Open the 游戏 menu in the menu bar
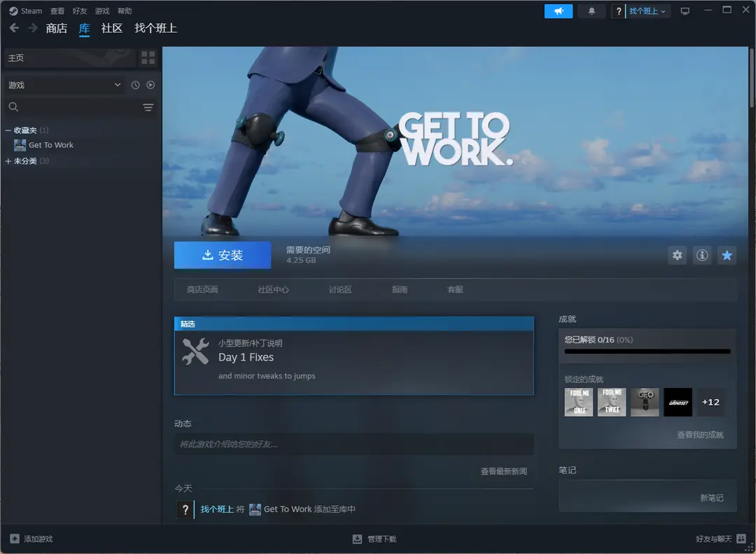 pyautogui.click(x=102, y=11)
